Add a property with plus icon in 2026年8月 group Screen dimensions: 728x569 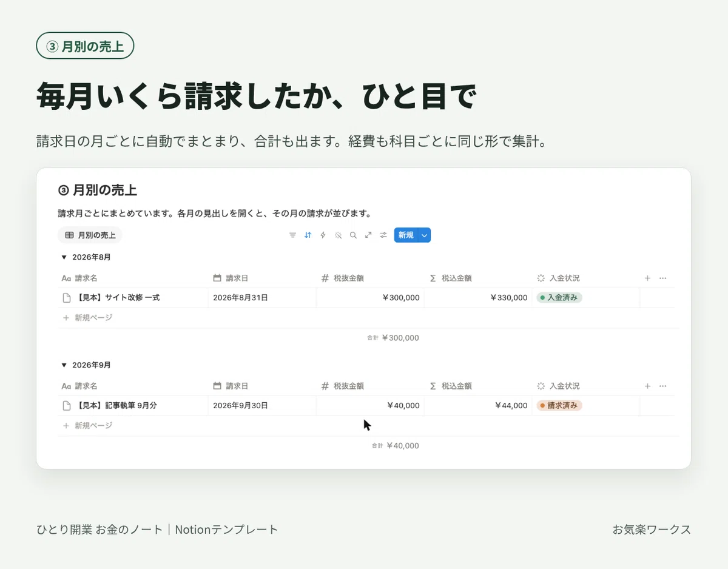coord(647,278)
